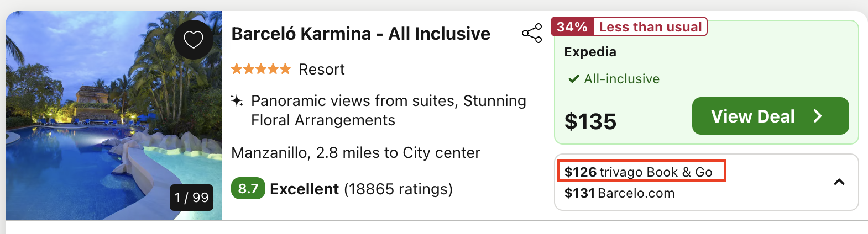
Task: Open the hotel pool photo
Action: (114, 115)
